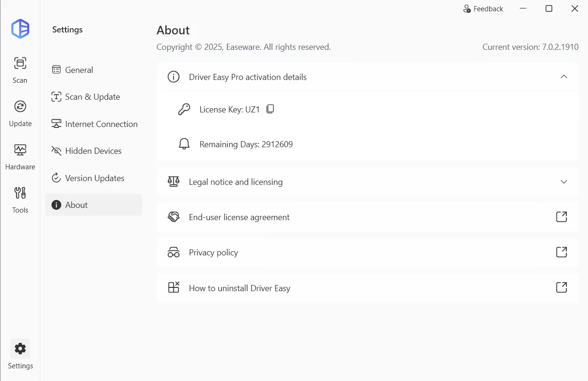Viewport: 588px width, 381px height.
Task: Switch to Scan & Update settings
Action: click(94, 97)
